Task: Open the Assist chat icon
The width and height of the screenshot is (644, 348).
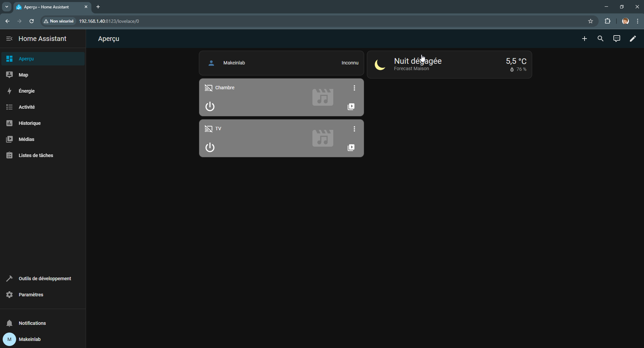Action: coord(616,39)
